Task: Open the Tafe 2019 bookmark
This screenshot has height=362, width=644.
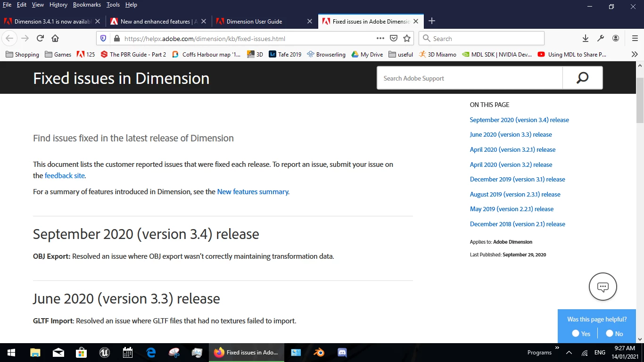Action: pos(285,54)
